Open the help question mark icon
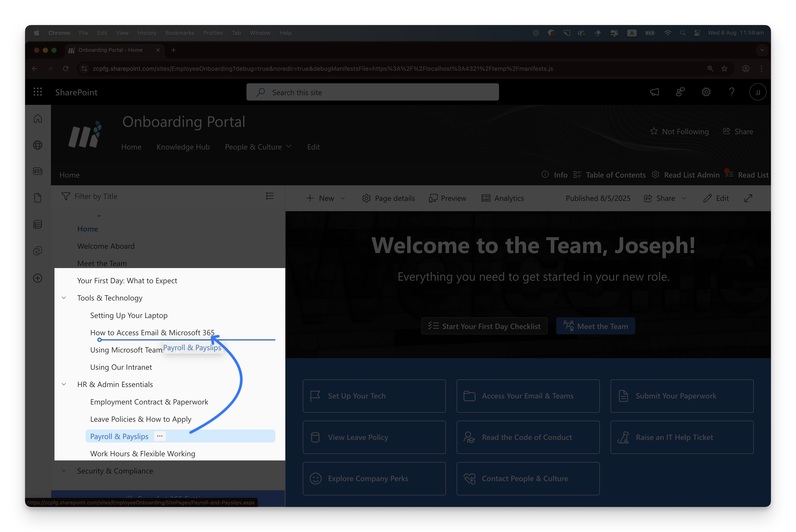 coord(732,92)
